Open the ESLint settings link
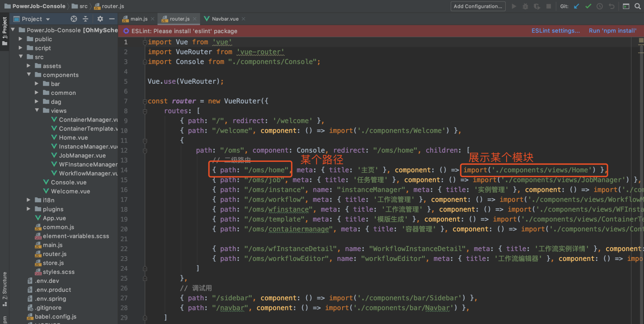Screen dimensions: 644x324 point(556,31)
